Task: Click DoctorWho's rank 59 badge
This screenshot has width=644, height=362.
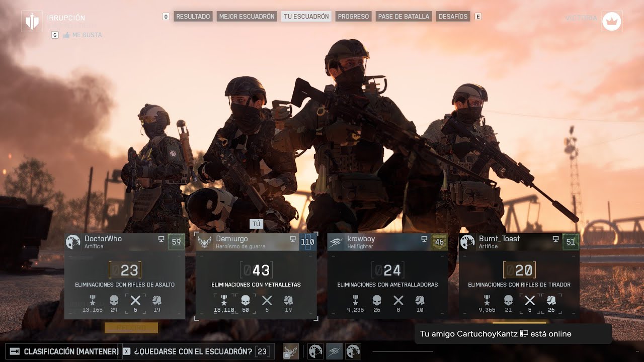Action: [x=176, y=242]
